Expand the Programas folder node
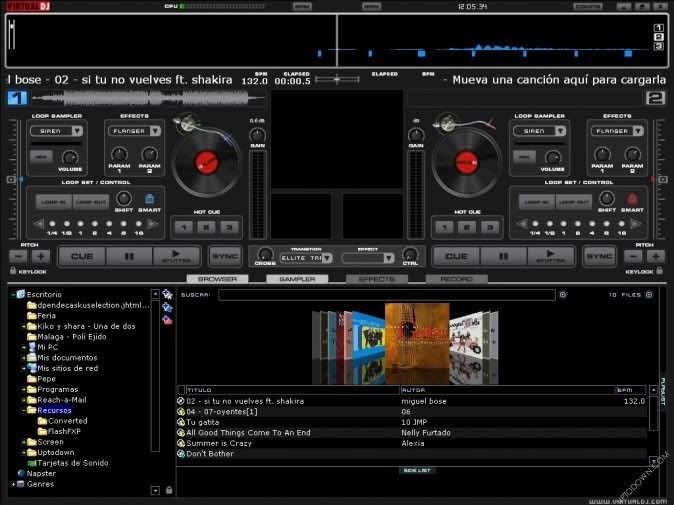 click(x=24, y=389)
